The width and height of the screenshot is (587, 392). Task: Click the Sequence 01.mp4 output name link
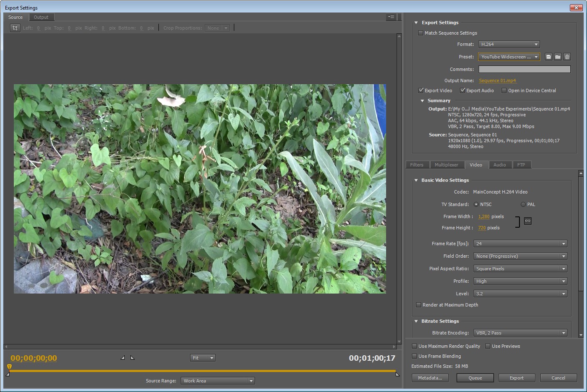[x=497, y=80]
